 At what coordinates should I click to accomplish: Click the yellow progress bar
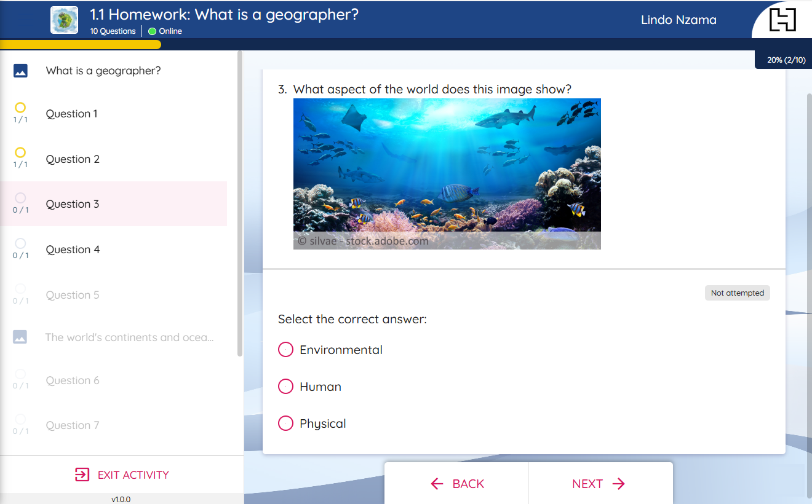tap(80, 44)
